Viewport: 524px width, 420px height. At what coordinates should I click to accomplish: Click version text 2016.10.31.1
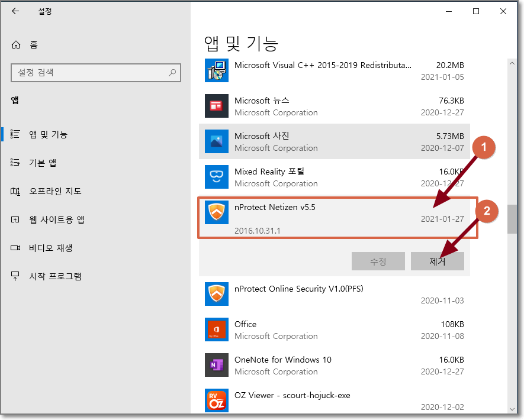[x=258, y=231]
